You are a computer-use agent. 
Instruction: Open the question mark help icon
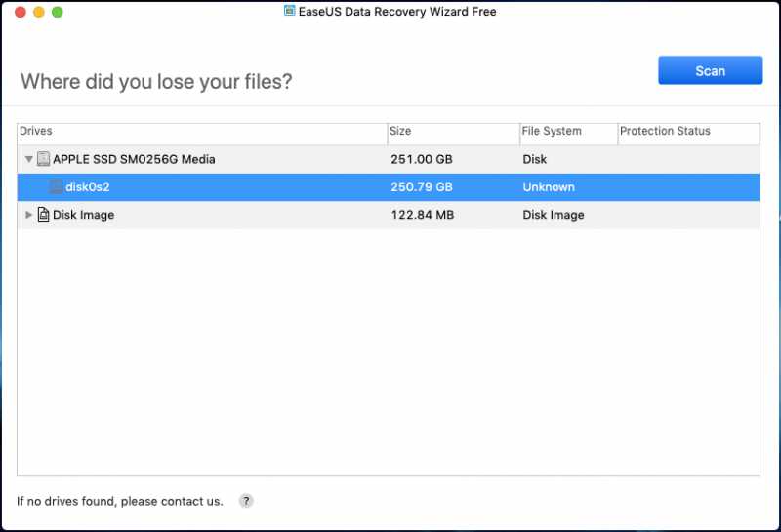point(246,501)
